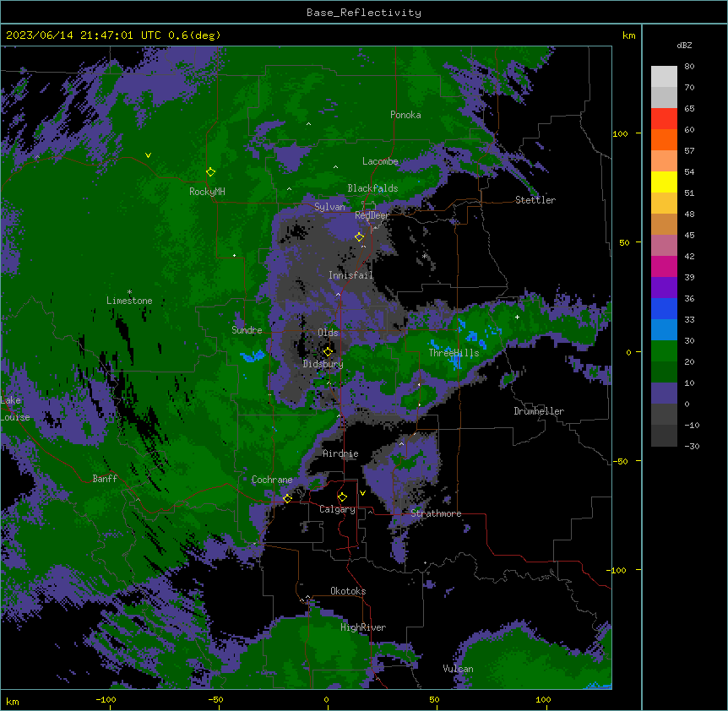Click the yellow diamond marker above RockyMH
This screenshot has width=728, height=711.
click(210, 172)
